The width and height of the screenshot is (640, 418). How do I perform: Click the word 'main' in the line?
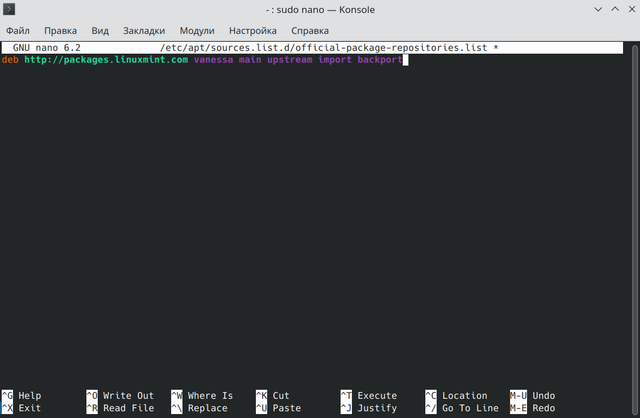(x=250, y=60)
